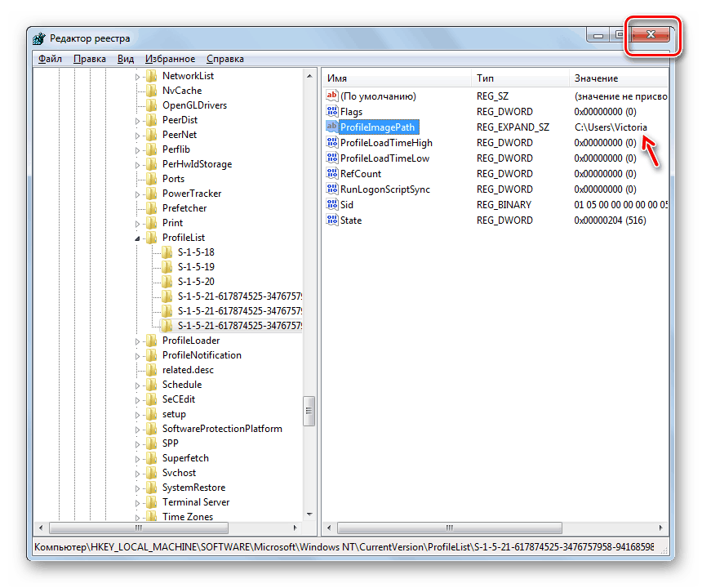Expand the PowerTracker key

tap(137, 194)
